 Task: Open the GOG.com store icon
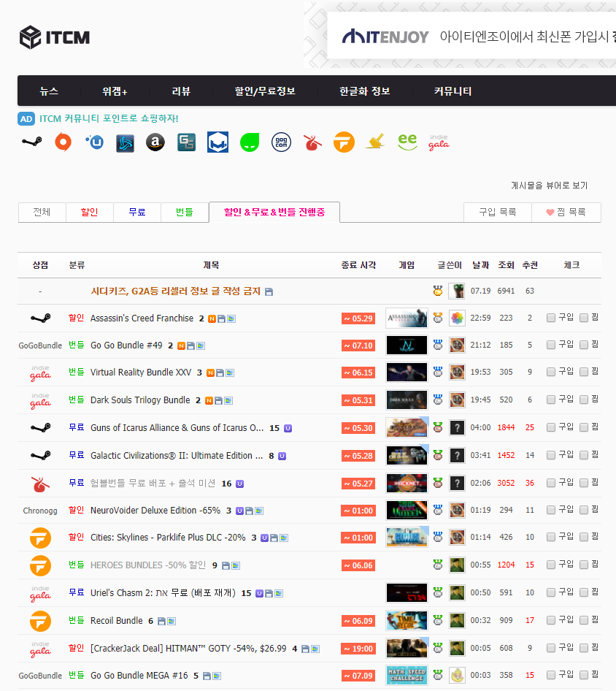tap(282, 142)
